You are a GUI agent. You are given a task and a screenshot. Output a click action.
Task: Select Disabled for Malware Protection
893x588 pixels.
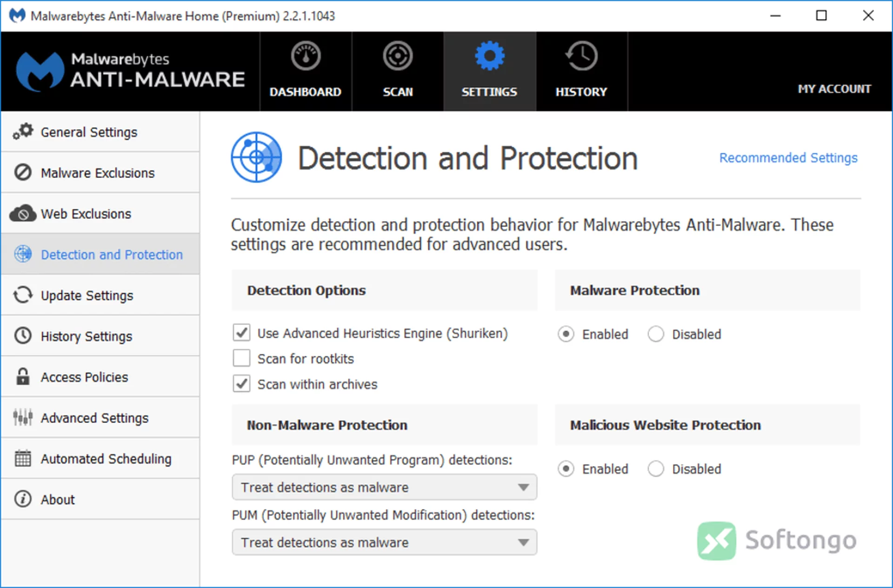tap(656, 334)
